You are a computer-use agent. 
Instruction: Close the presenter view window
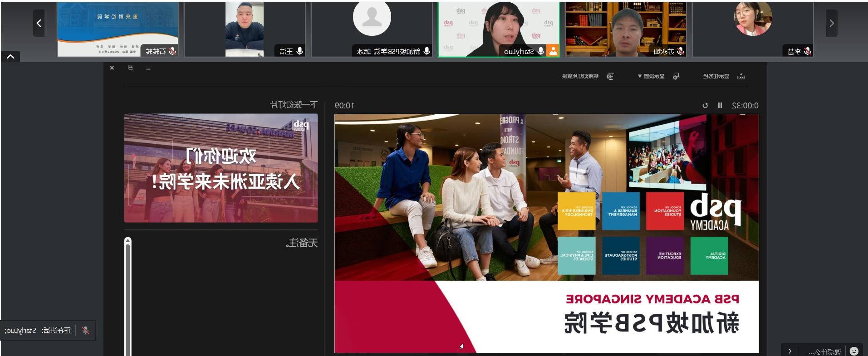coord(112,68)
